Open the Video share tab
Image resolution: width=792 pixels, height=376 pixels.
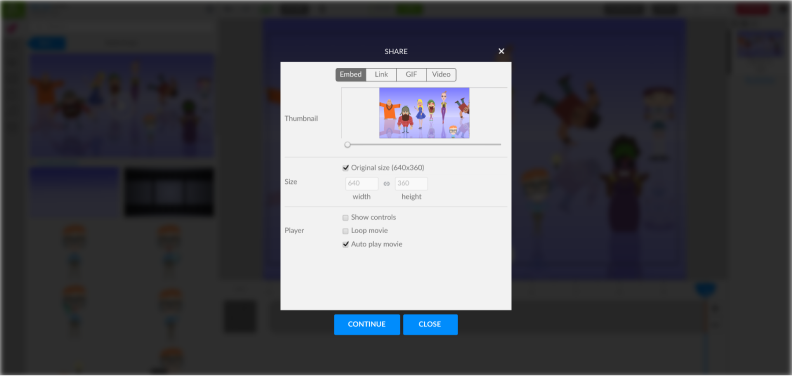[x=441, y=75]
